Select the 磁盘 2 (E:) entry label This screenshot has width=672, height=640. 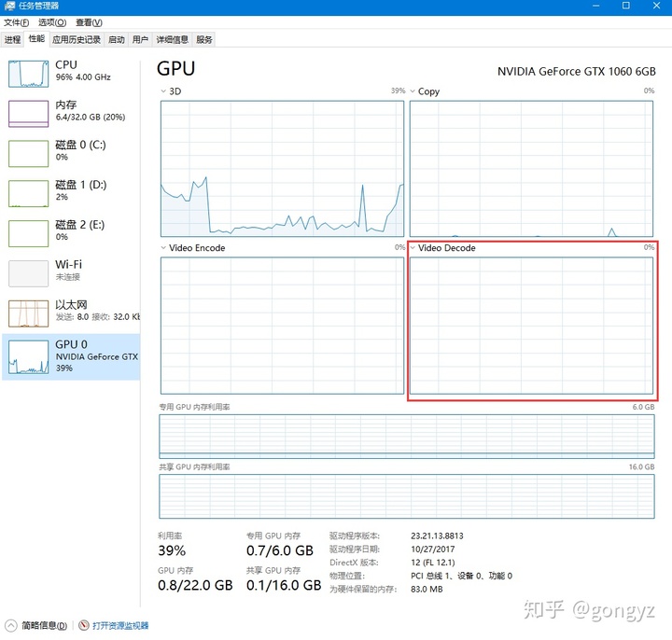tap(80, 225)
